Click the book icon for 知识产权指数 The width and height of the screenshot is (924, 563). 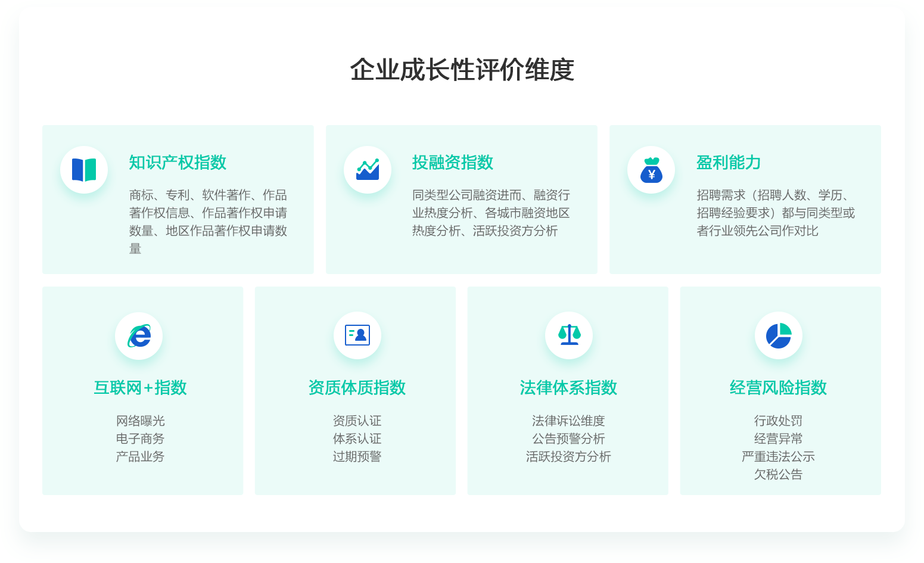click(84, 170)
